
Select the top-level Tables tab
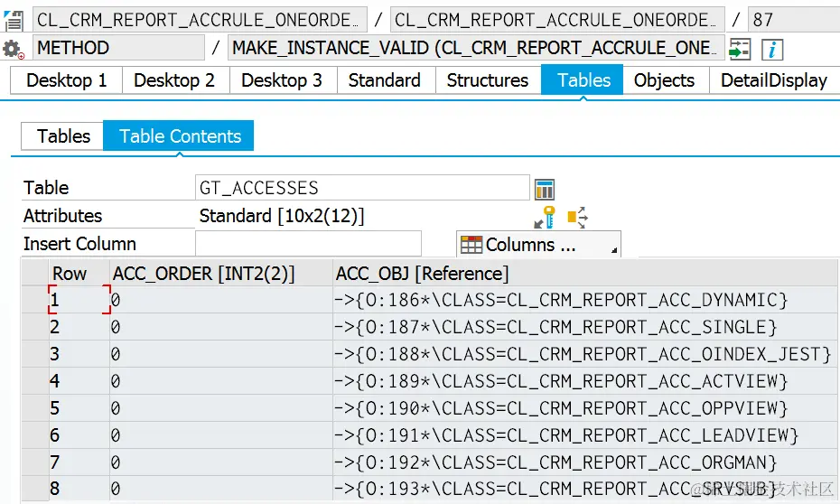click(583, 80)
